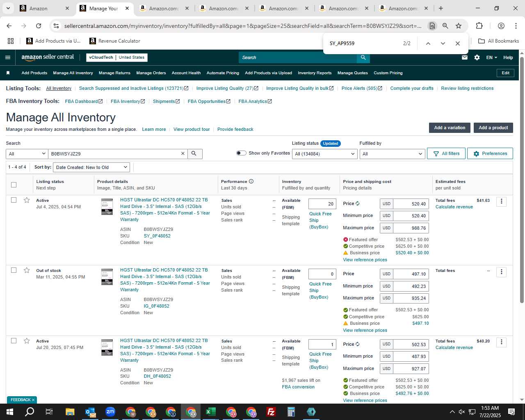Open actions menu for IG_0F48052 row
Image resolution: width=525 pixels, height=420 pixels.
coord(501,272)
